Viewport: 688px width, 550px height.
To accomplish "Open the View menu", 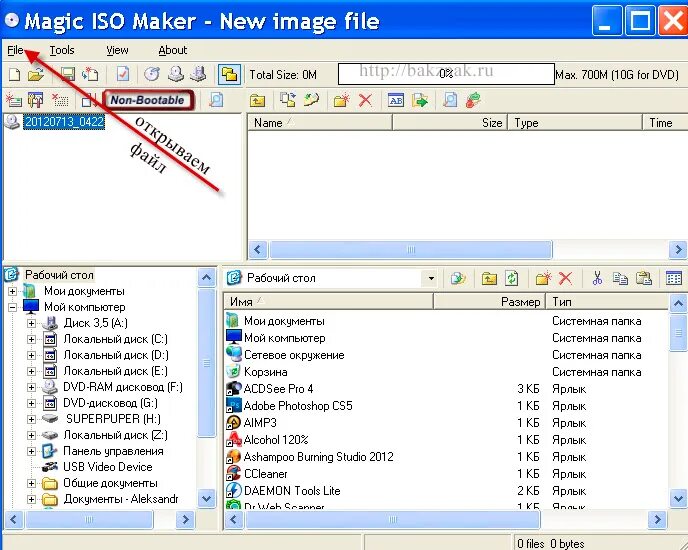I will click(117, 50).
